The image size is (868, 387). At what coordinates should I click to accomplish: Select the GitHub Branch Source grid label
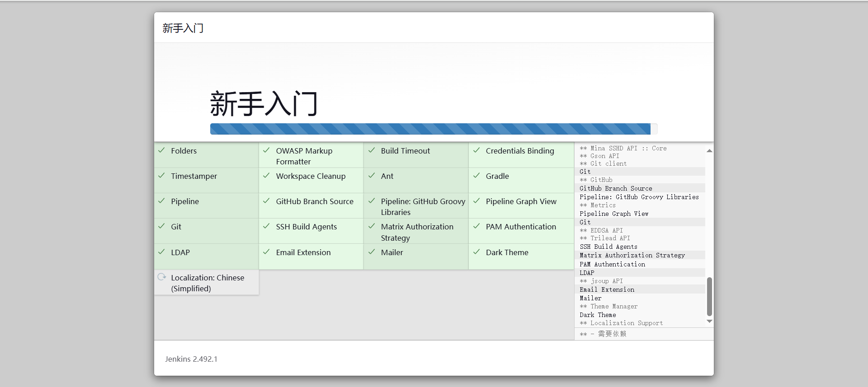pyautogui.click(x=315, y=201)
